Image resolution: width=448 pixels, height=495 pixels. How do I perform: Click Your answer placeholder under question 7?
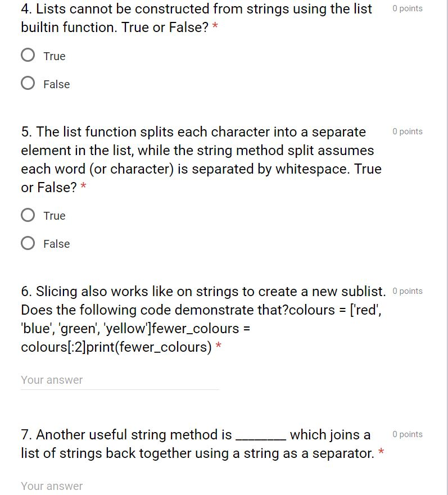[x=51, y=486]
